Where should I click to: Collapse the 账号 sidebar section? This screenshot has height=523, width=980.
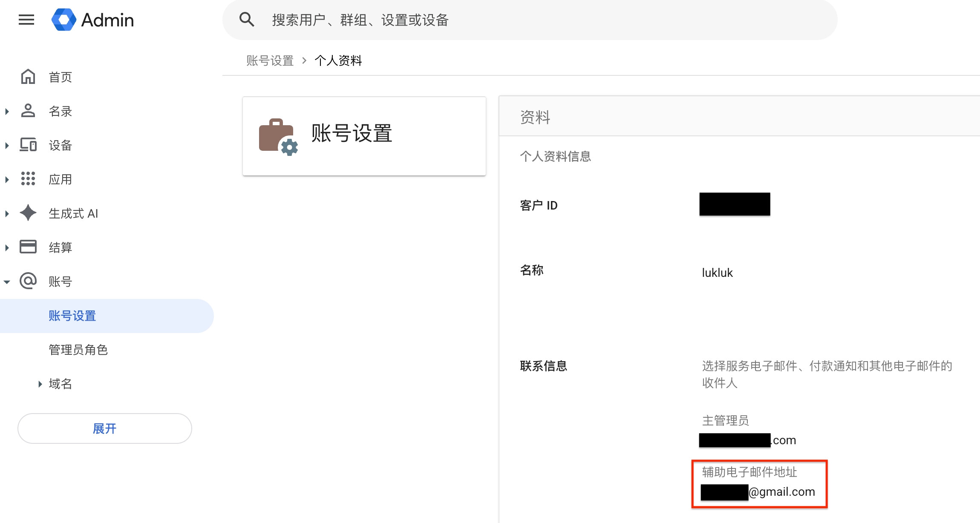(7, 282)
